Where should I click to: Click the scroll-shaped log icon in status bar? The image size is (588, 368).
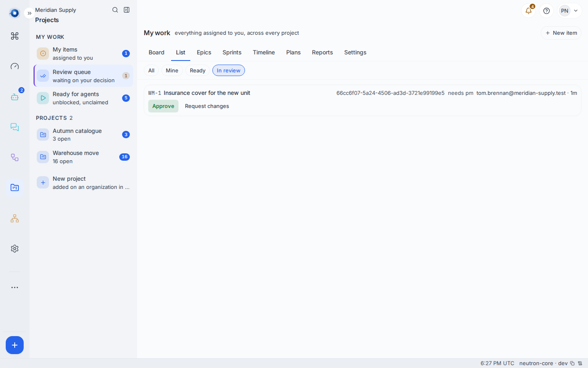pyautogui.click(x=580, y=363)
